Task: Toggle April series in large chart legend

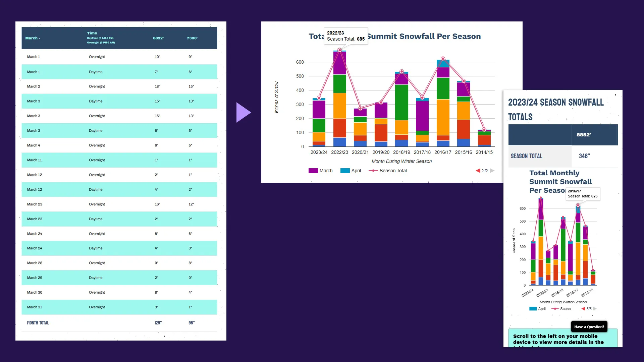Action: pos(351,171)
